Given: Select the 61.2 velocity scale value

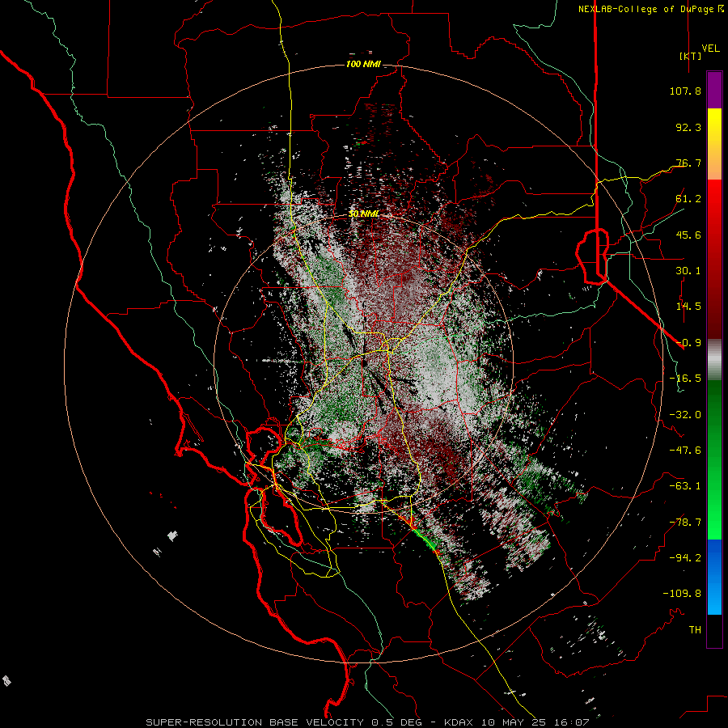Looking at the screenshot, I should [x=688, y=199].
